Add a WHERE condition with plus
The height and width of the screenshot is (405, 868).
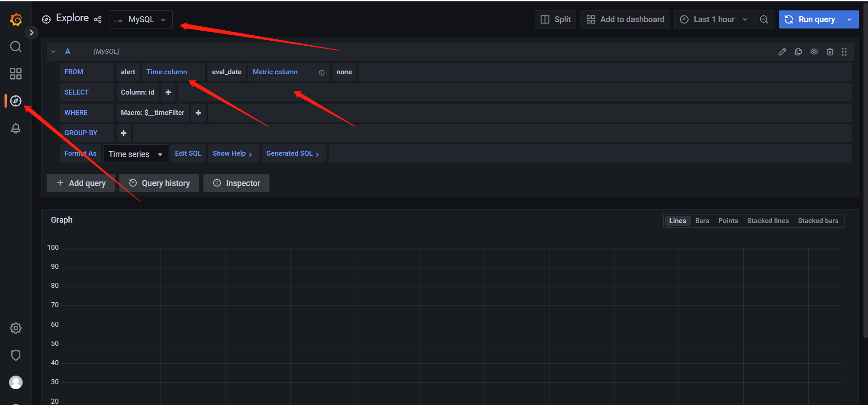pyautogui.click(x=198, y=113)
